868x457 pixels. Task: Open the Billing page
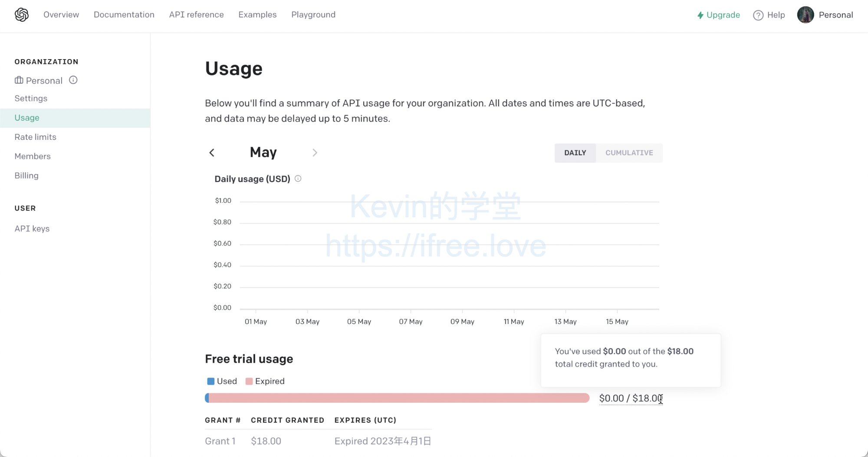(26, 176)
